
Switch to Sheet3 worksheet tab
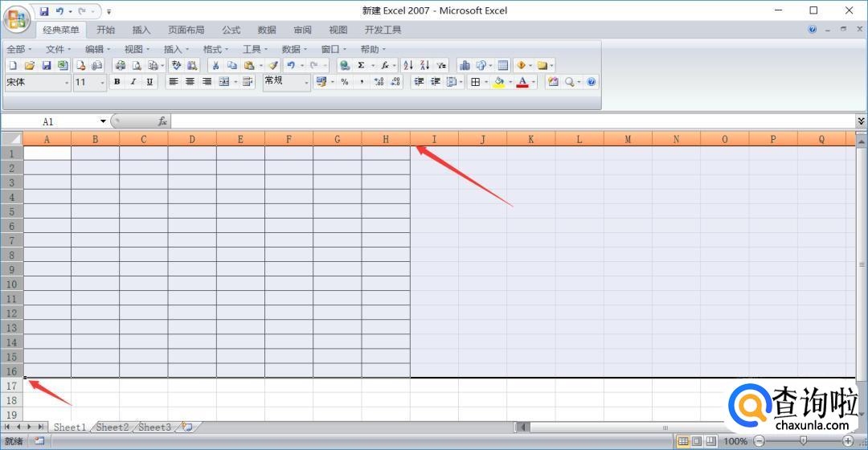(x=154, y=427)
